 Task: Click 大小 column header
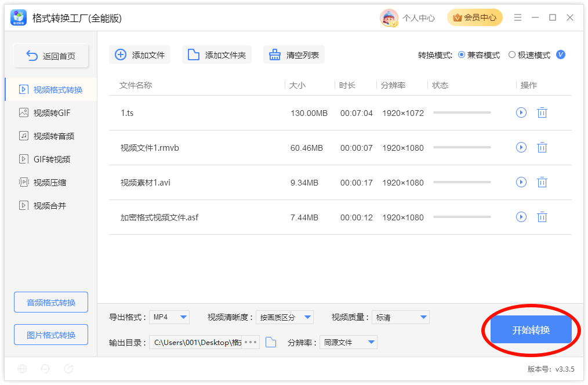[297, 85]
